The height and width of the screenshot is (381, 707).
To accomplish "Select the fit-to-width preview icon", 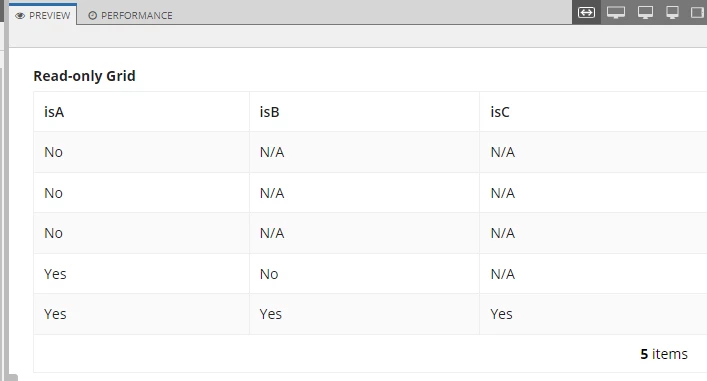I will click(x=586, y=12).
